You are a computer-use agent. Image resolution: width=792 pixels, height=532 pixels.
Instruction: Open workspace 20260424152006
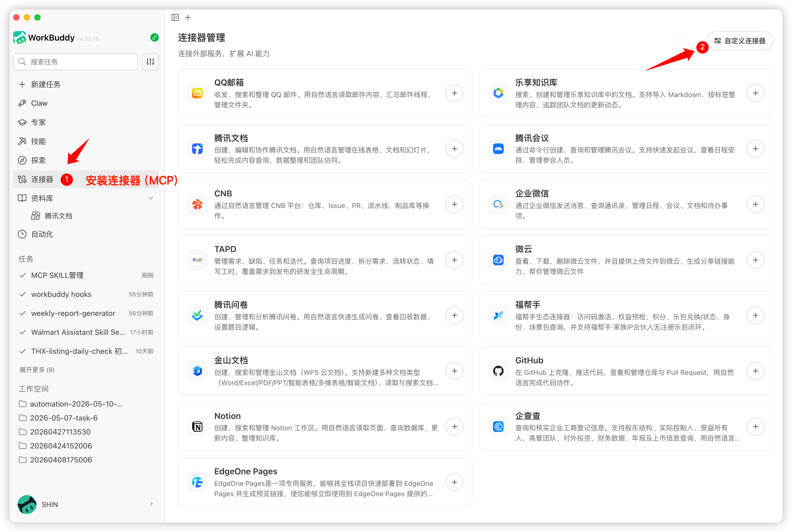(56, 446)
